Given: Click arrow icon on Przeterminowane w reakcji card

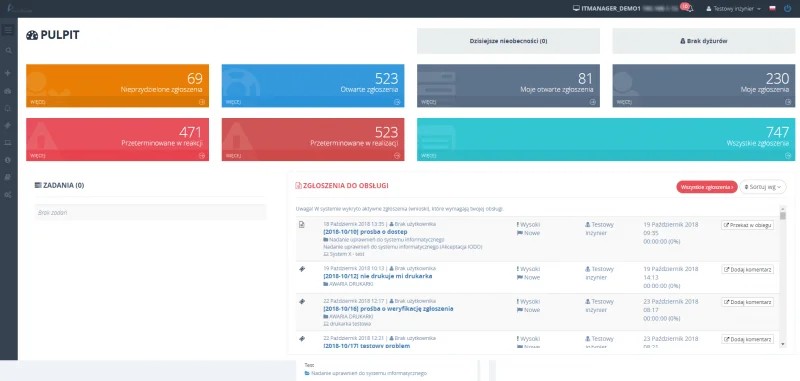Looking at the screenshot, I should [202, 156].
